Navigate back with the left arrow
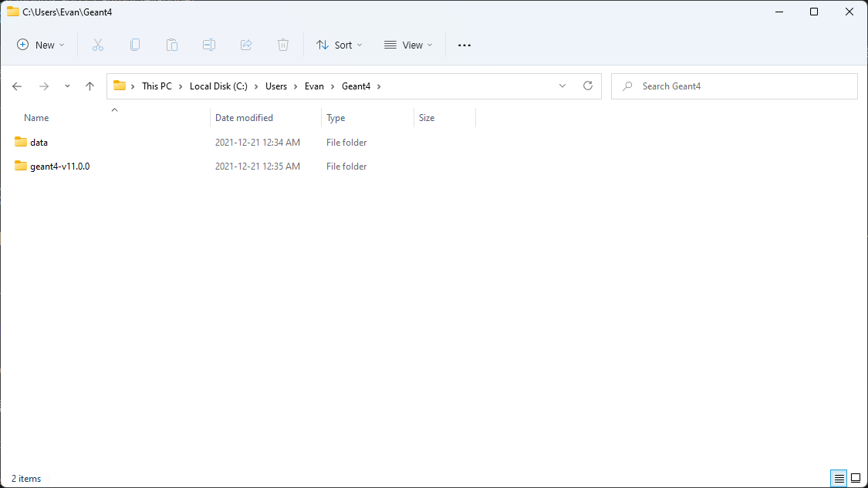The width and height of the screenshot is (868, 488). point(17,86)
